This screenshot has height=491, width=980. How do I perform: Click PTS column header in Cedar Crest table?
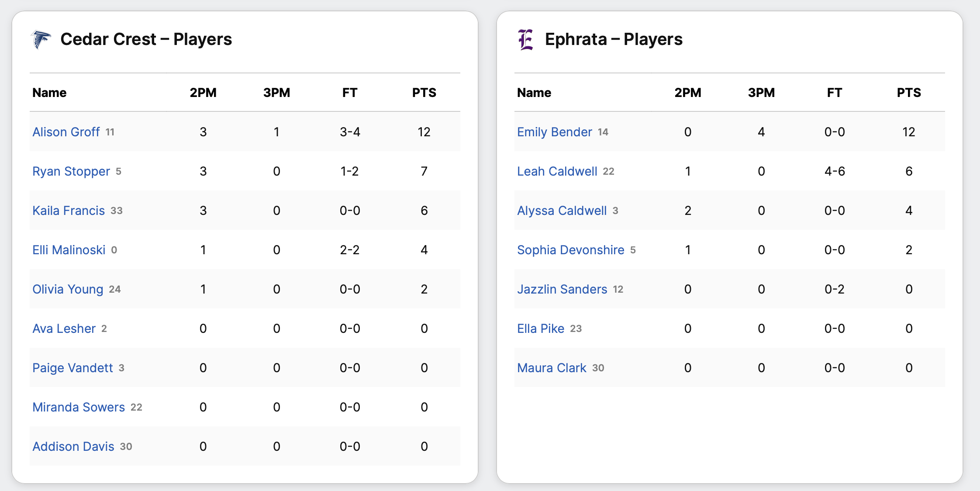[424, 93]
